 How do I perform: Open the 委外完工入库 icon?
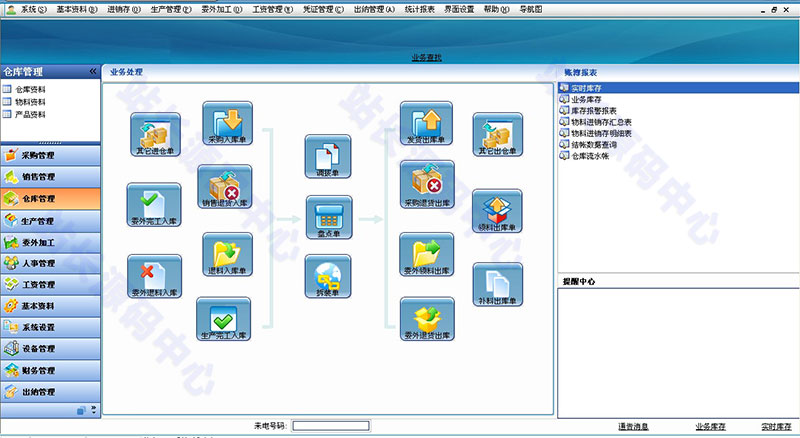click(x=154, y=205)
